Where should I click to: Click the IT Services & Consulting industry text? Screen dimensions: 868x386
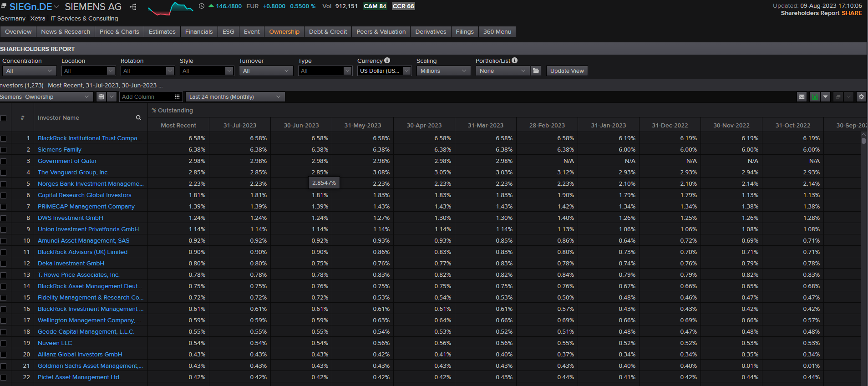tap(84, 18)
